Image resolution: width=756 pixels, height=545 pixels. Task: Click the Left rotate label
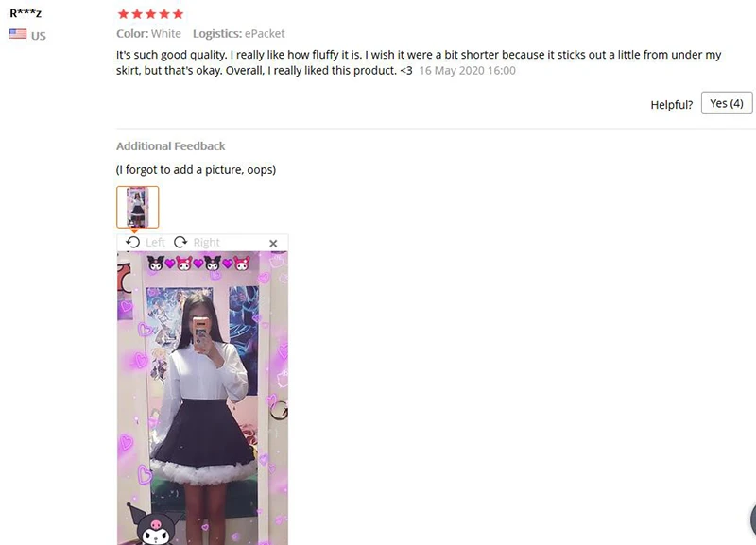[155, 243]
